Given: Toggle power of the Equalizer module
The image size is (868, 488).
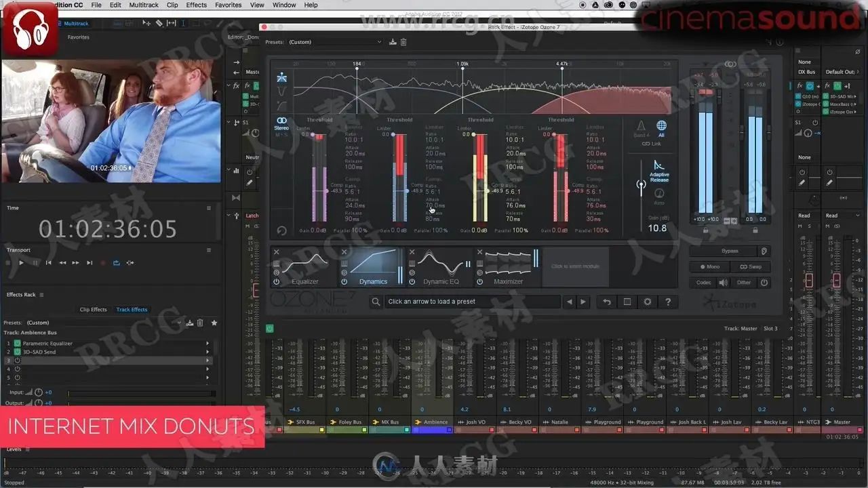Looking at the screenshot, I should coord(276,281).
